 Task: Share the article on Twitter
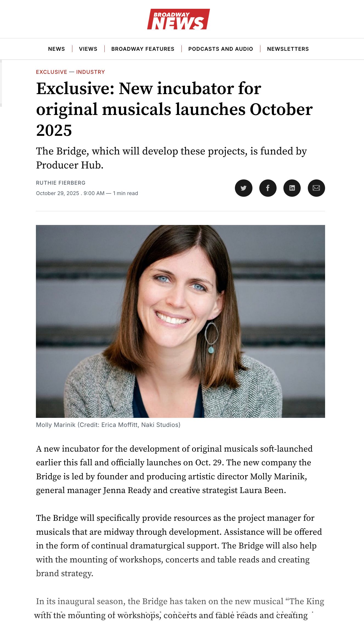[x=243, y=188]
